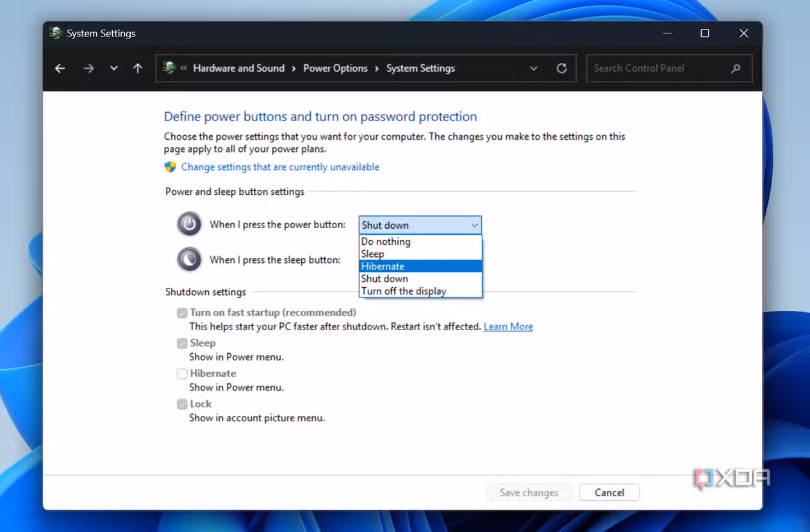This screenshot has height=532, width=810.
Task: Toggle the Lock checkbox
Action: click(x=183, y=404)
